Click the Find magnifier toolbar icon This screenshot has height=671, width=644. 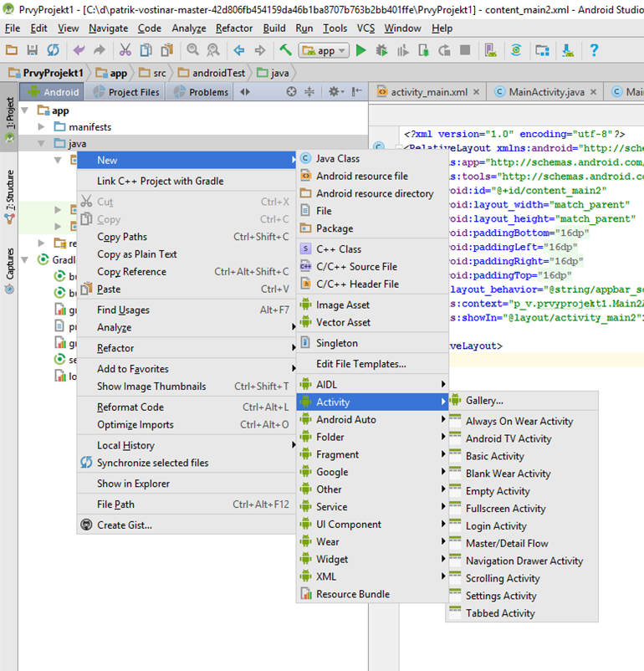[192, 50]
